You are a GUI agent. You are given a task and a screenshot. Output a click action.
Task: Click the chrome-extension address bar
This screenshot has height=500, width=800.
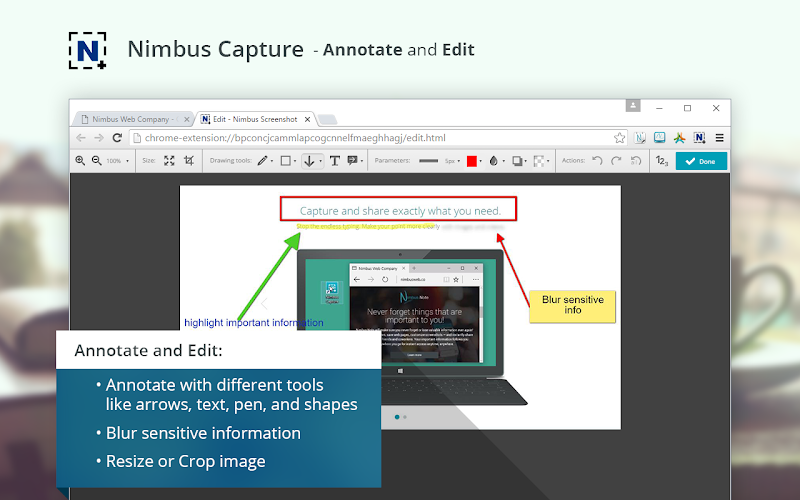pyautogui.click(x=370, y=138)
